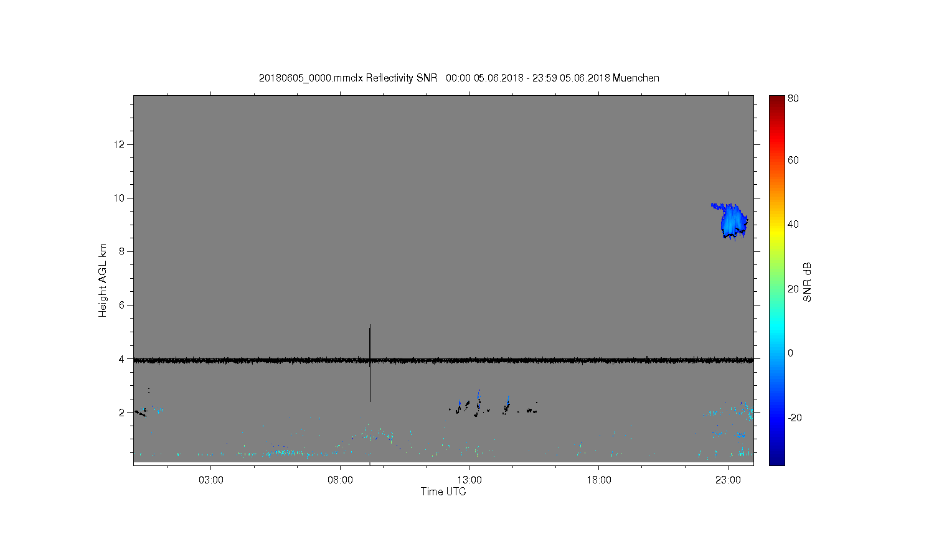Viewport: 934px width, 560px height.
Task: Click the "Muenchen" location in title
Action: click(x=636, y=78)
